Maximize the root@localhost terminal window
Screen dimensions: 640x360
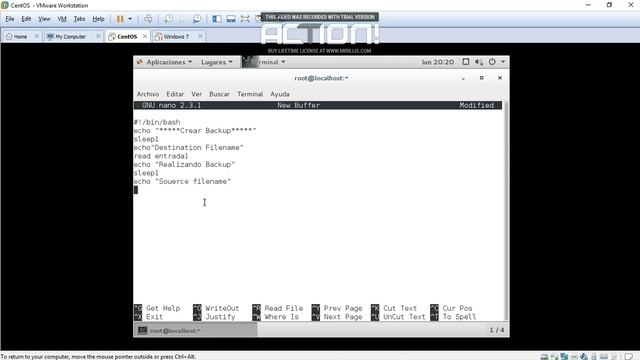482,78
